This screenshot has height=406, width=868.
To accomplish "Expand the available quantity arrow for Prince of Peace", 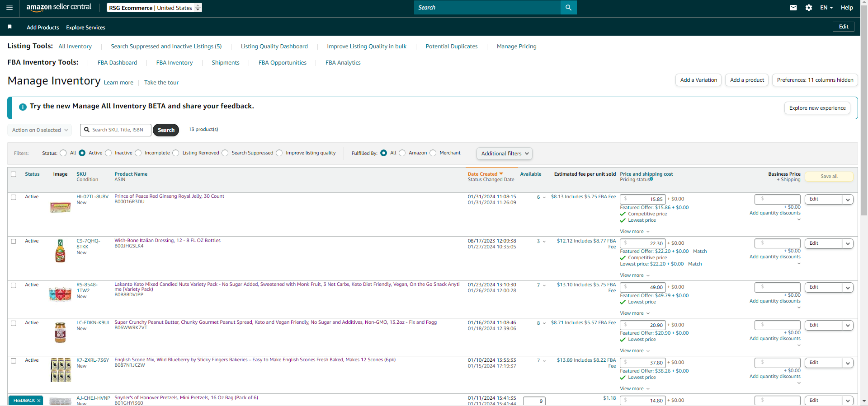I will [544, 197].
